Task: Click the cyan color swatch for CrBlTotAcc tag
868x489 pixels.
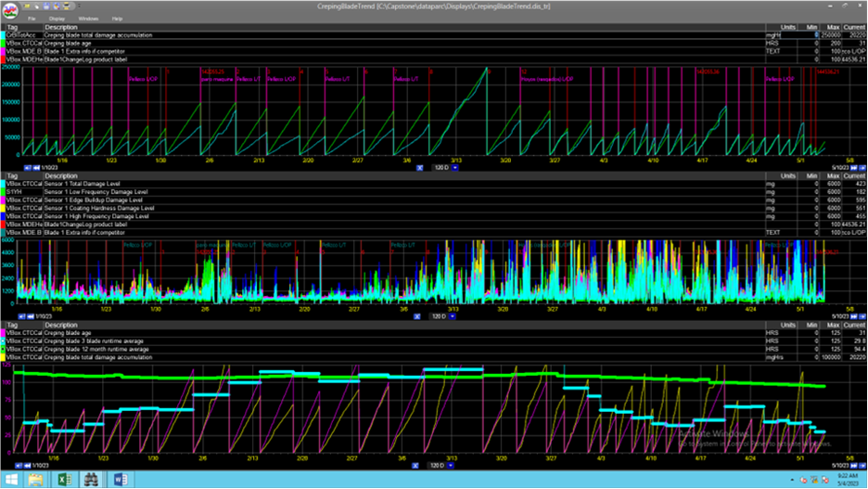Action: 3,35
